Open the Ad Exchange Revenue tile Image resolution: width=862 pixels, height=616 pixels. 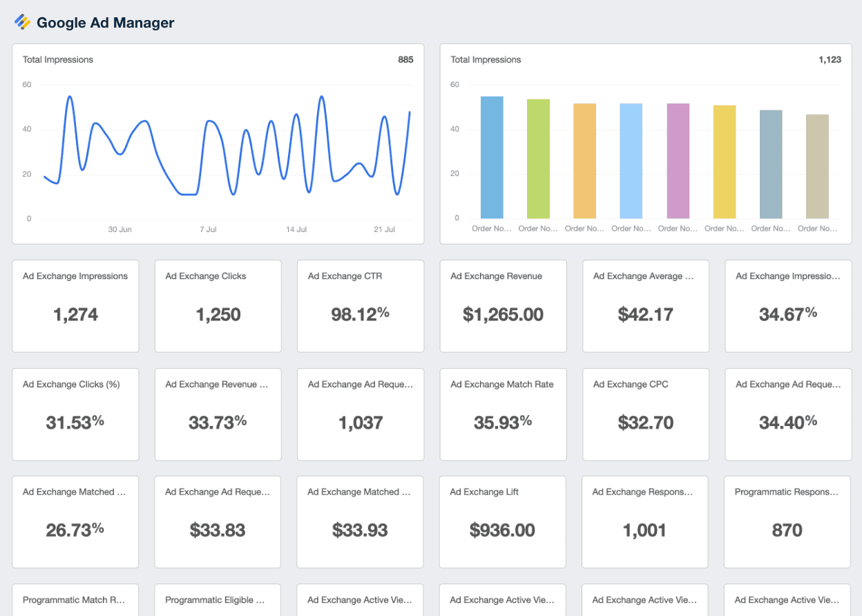point(503,306)
